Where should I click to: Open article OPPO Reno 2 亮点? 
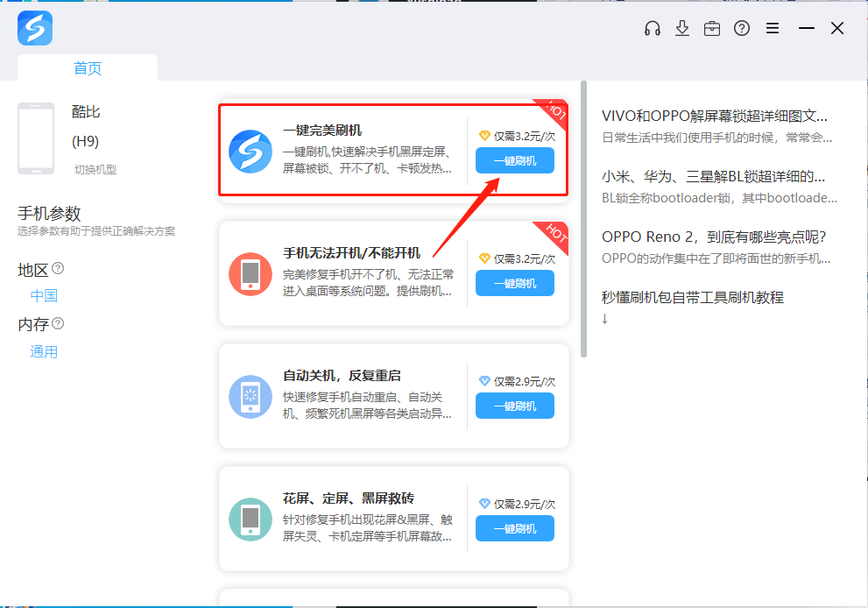click(x=714, y=237)
